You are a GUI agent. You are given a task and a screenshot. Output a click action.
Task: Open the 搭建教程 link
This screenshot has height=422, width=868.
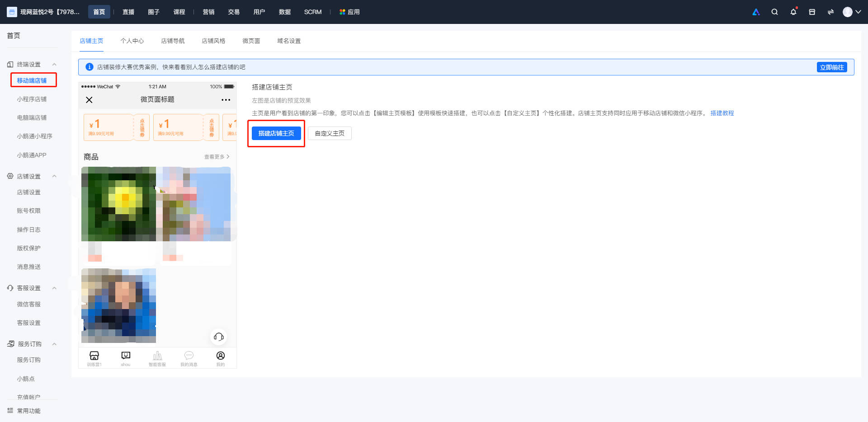(722, 113)
